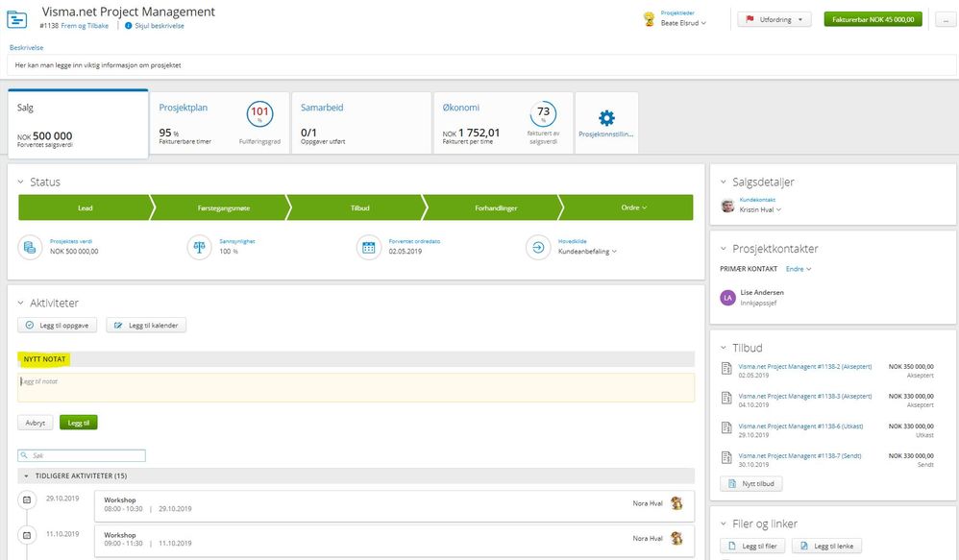
Task: Click the Prosjektets verdi money icon
Action: (30, 248)
